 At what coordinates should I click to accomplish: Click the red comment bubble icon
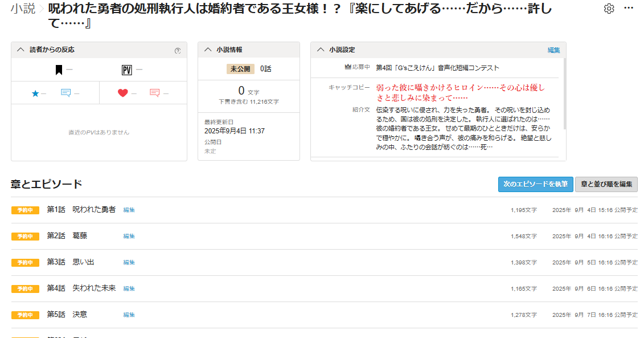tap(154, 93)
